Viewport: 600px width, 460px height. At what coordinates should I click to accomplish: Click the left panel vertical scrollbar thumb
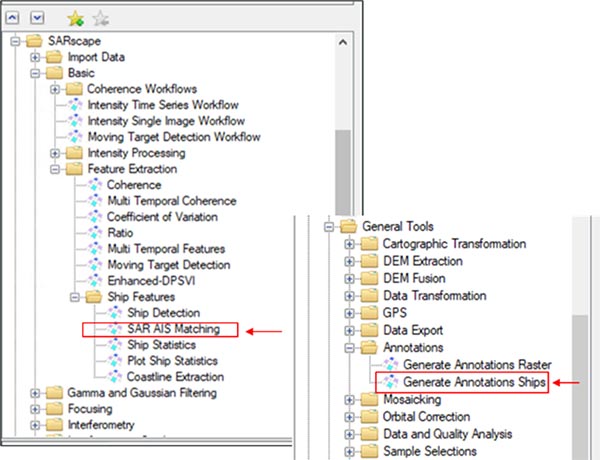tap(343, 172)
